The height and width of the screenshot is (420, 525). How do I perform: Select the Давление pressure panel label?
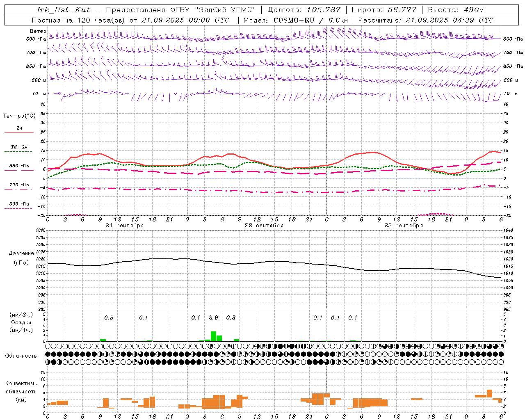click(21, 253)
